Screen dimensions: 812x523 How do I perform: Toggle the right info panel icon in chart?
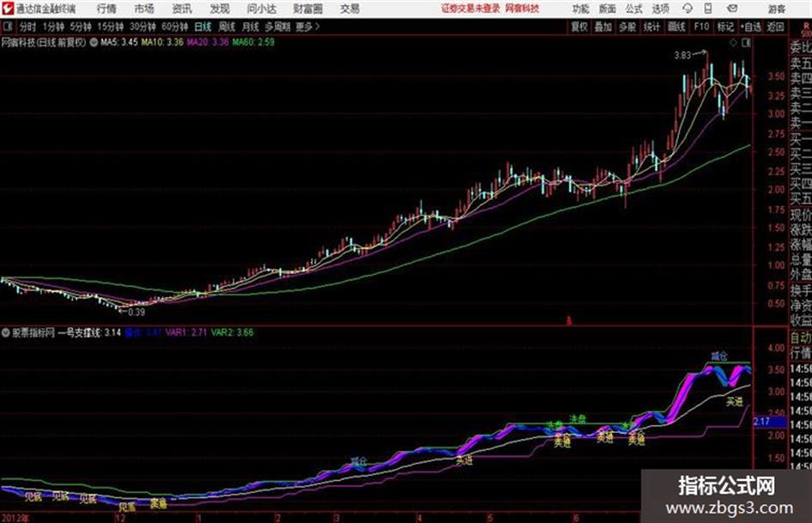point(746,43)
